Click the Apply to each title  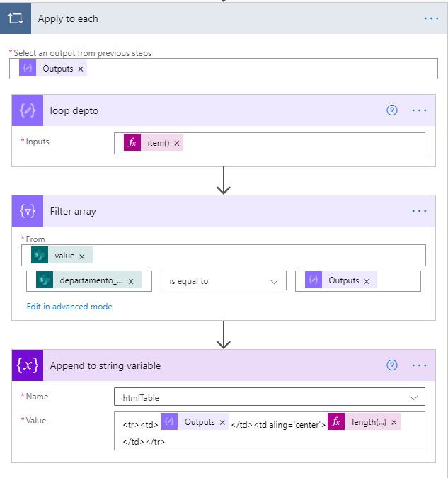68,19
